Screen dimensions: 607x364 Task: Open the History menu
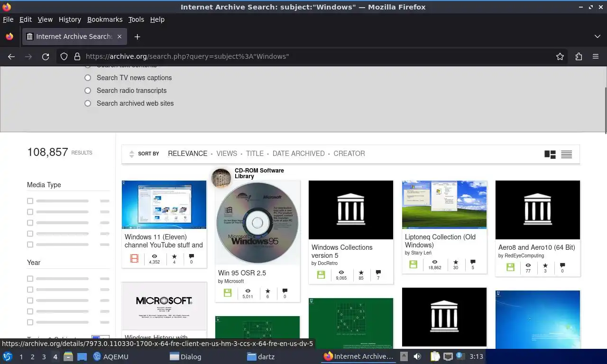pos(70,19)
